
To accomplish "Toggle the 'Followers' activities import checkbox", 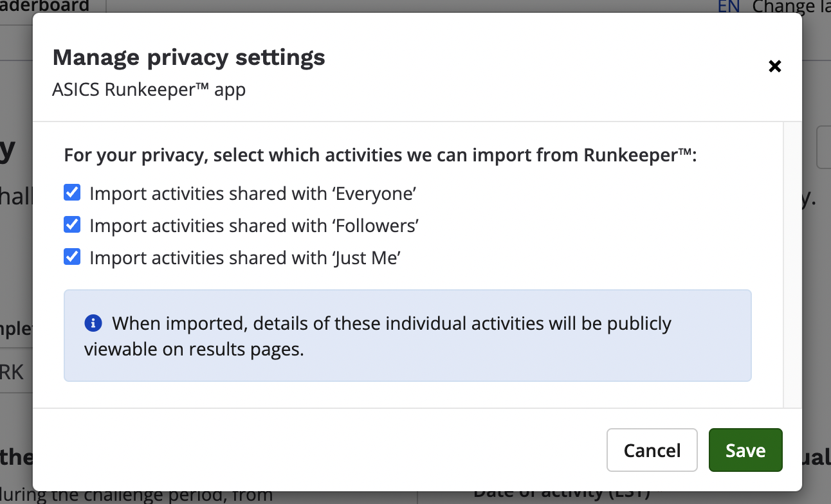I will click(72, 224).
